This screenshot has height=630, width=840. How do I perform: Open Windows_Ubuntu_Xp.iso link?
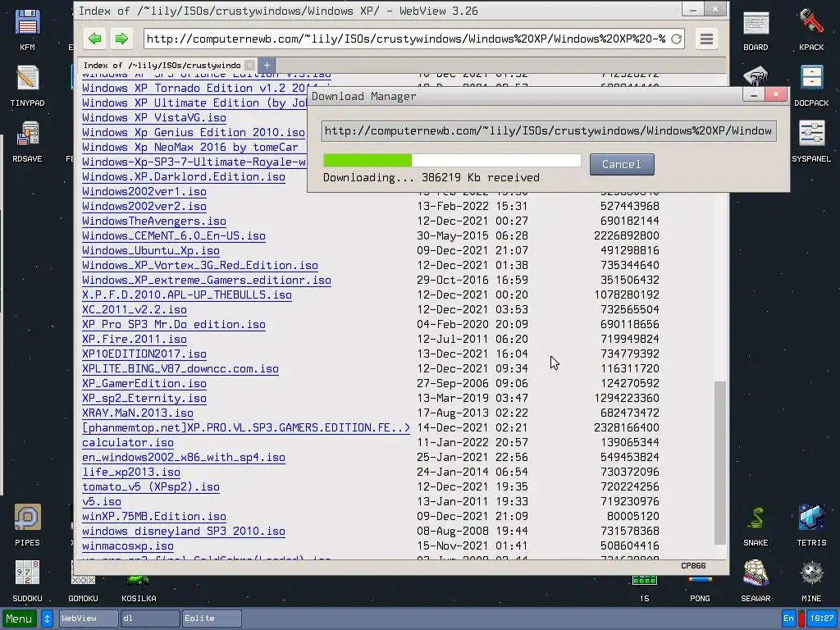(151, 251)
